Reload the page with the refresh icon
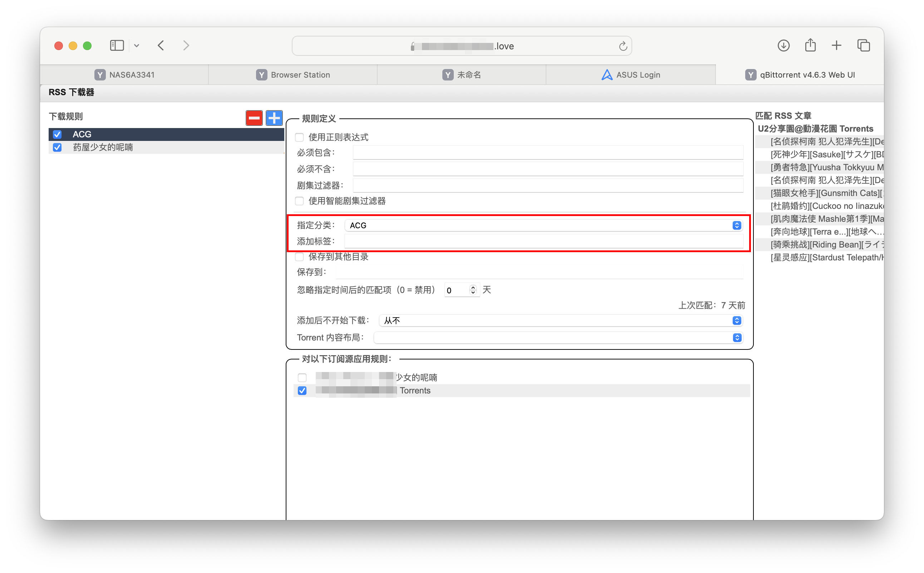The height and width of the screenshot is (573, 924). 623,46
